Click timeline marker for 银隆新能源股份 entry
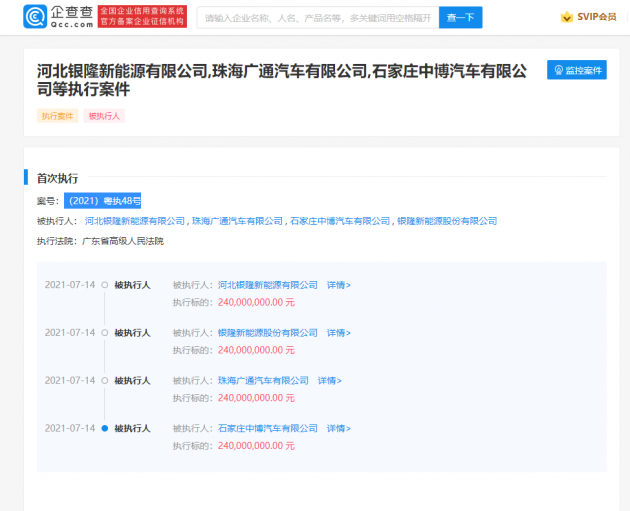This screenshot has height=511, width=630. pyautogui.click(x=105, y=333)
